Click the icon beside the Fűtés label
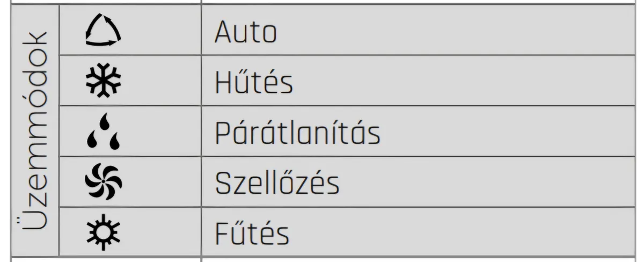The image size is (644, 262). click(x=104, y=234)
